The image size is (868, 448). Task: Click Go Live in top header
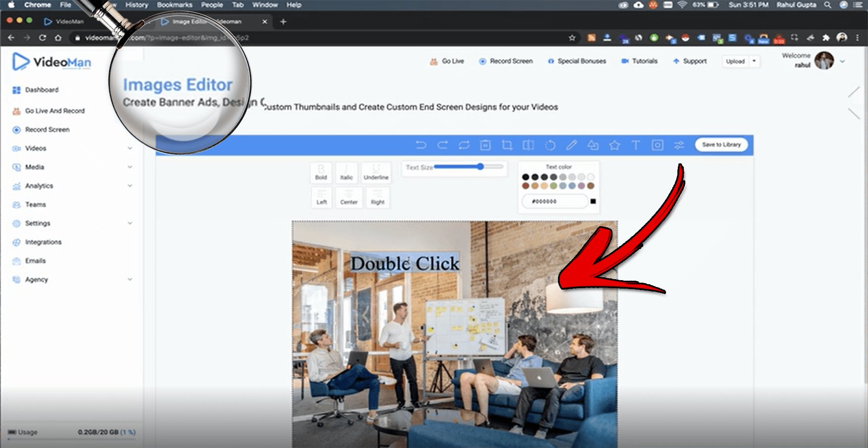(x=447, y=61)
